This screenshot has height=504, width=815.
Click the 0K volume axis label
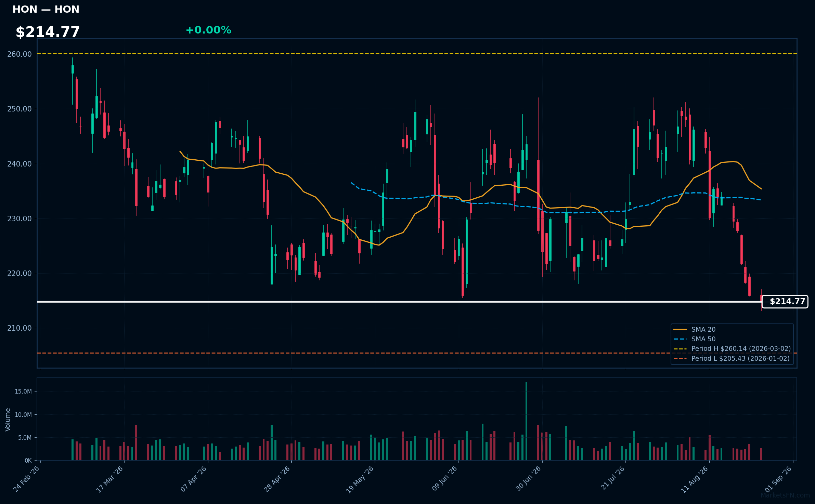tap(28, 461)
